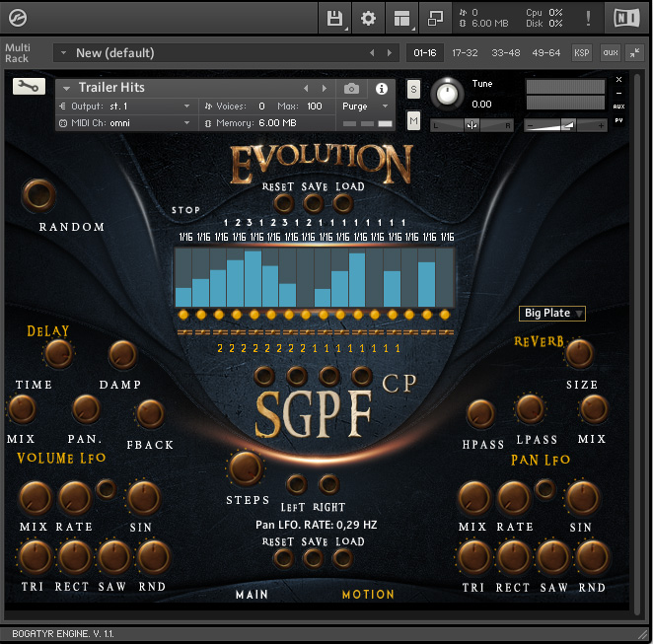Click the Reverb SIZE knob

[x=579, y=354]
